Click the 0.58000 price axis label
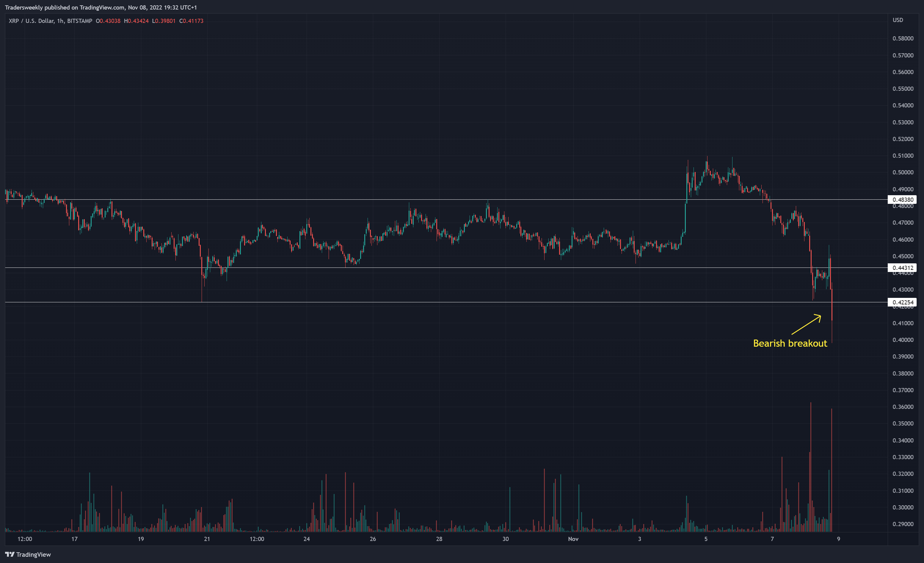 pos(903,38)
